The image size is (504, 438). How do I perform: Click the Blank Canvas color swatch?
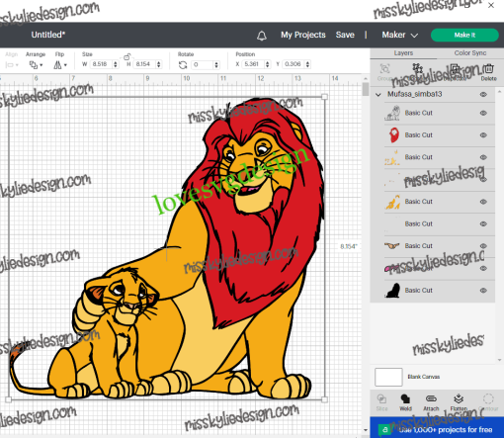coord(388,377)
